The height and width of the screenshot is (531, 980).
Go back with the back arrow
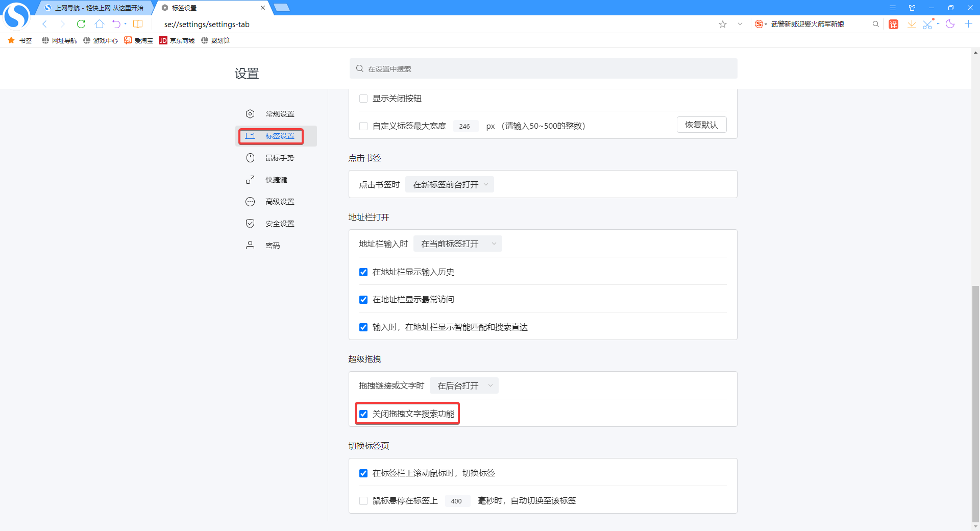[x=45, y=24]
